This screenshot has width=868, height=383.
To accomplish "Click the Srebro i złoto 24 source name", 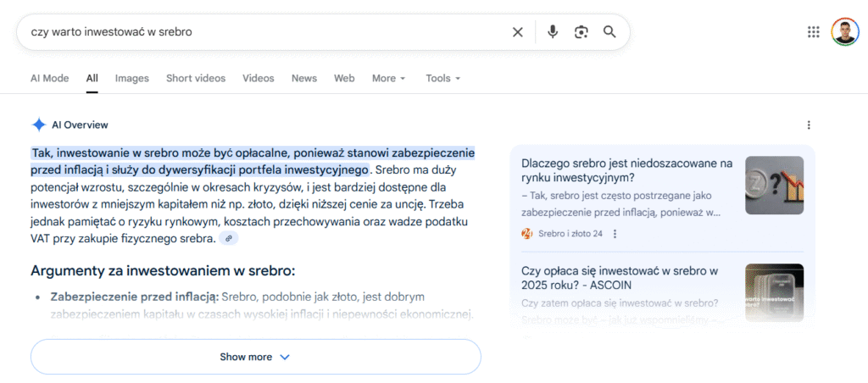I will point(570,234).
